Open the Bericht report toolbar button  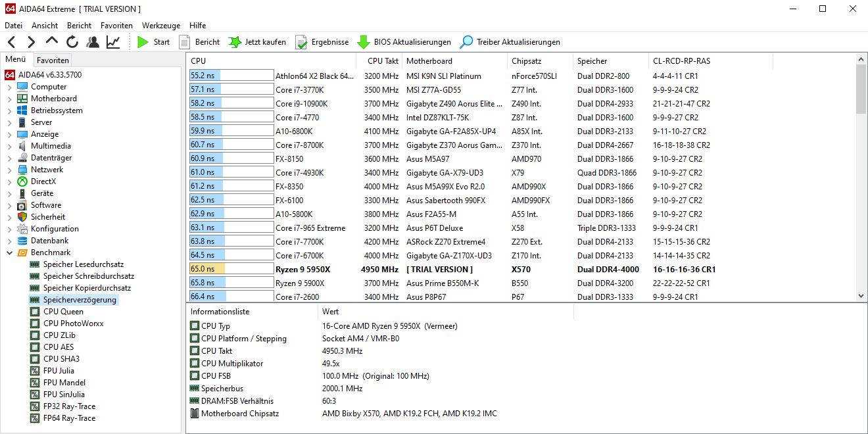tap(199, 42)
